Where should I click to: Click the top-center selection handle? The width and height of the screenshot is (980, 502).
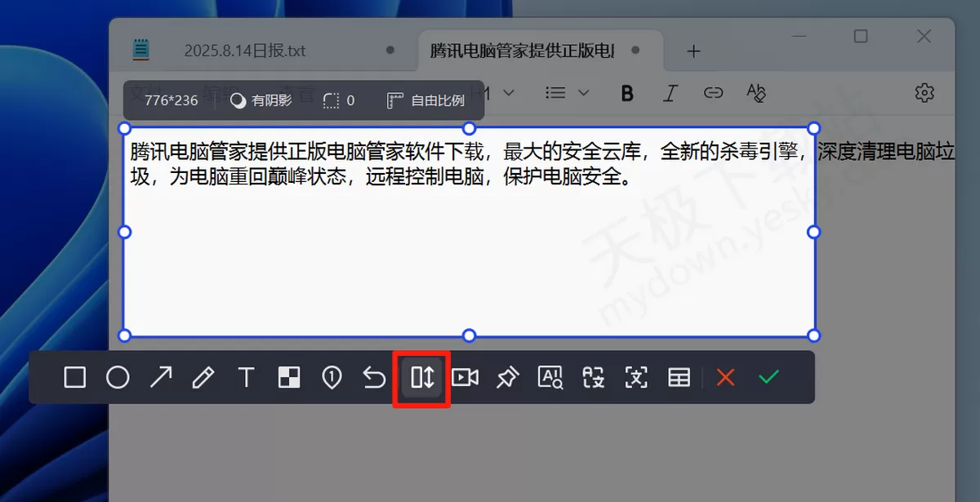tap(469, 128)
